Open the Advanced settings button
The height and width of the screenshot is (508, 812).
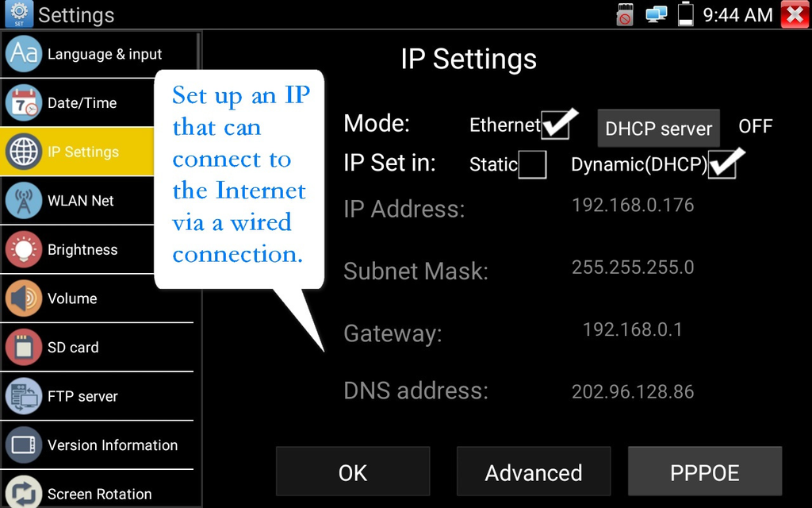pos(534,472)
